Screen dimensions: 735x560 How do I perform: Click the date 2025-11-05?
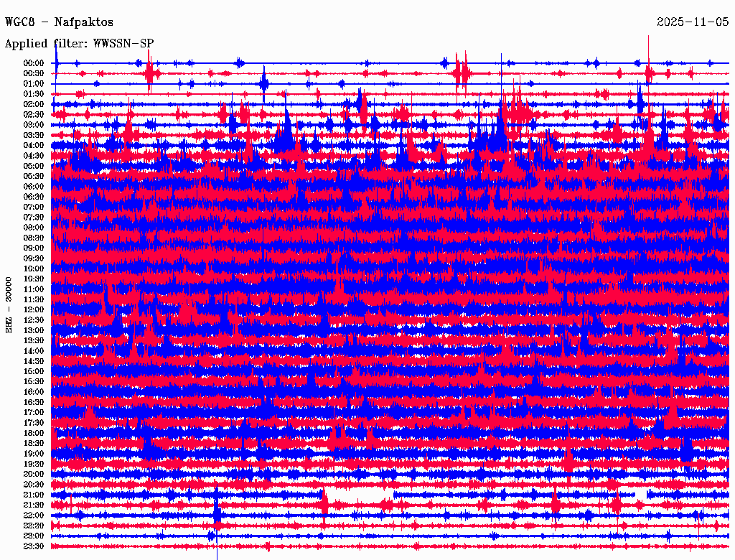pos(693,22)
